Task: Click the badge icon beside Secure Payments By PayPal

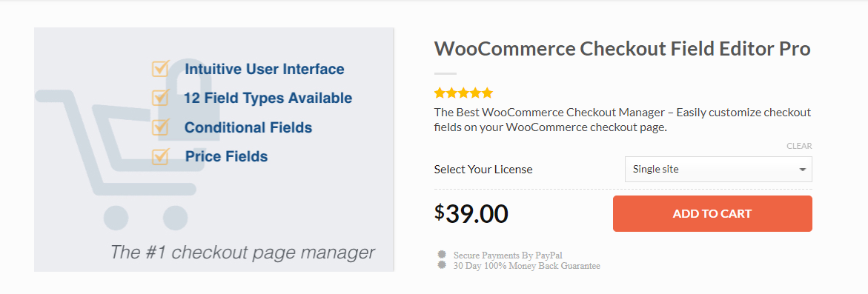Action: pos(442,255)
